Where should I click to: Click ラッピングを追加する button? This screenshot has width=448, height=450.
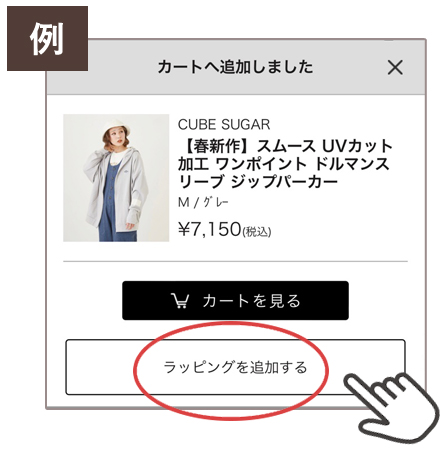[235, 367]
